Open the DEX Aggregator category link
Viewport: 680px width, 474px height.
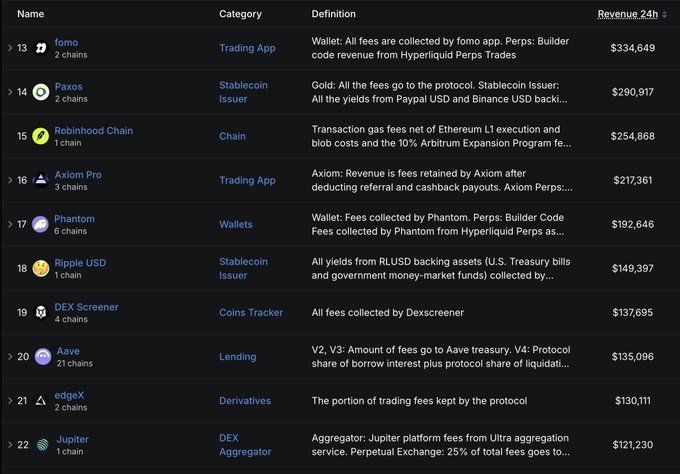245,445
